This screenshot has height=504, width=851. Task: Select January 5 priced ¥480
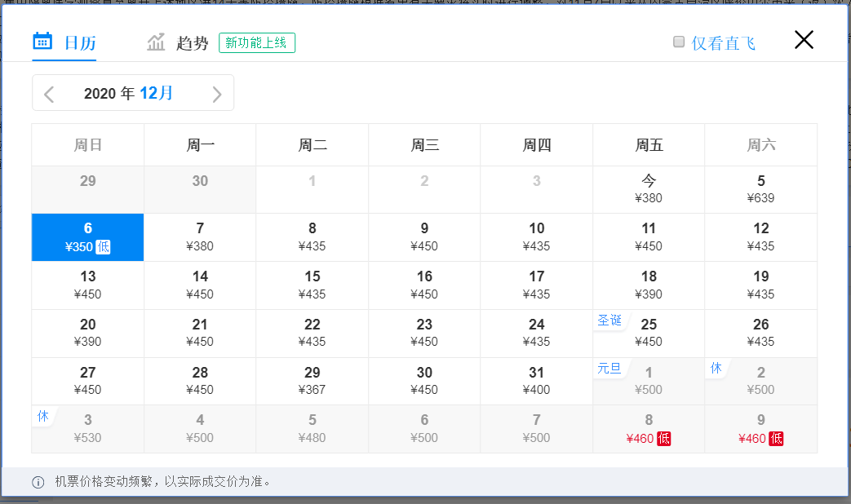[x=312, y=429]
